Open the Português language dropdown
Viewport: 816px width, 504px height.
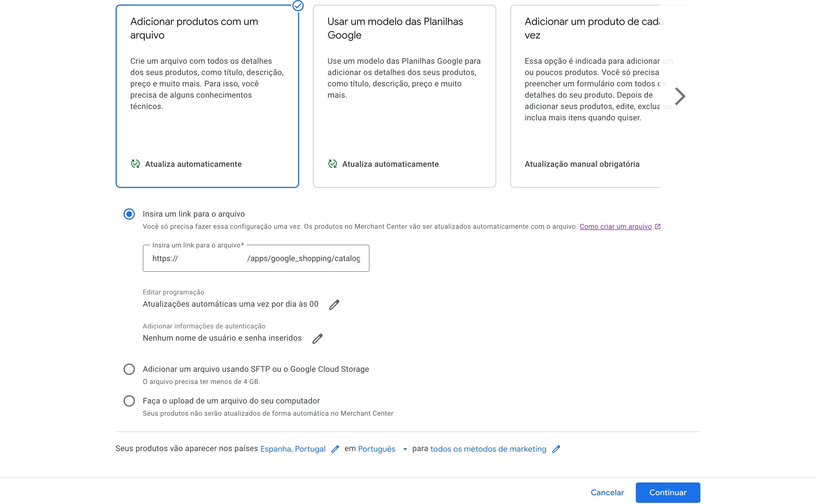(382, 449)
